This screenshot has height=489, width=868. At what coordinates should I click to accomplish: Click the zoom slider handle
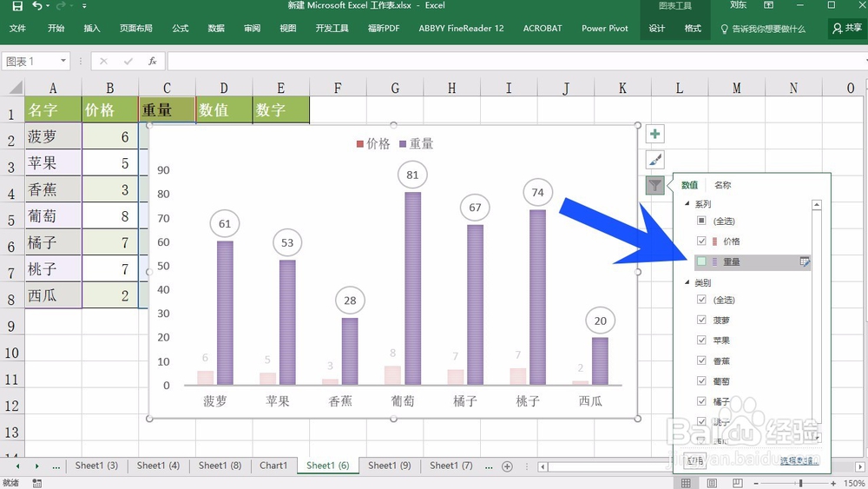point(800,484)
